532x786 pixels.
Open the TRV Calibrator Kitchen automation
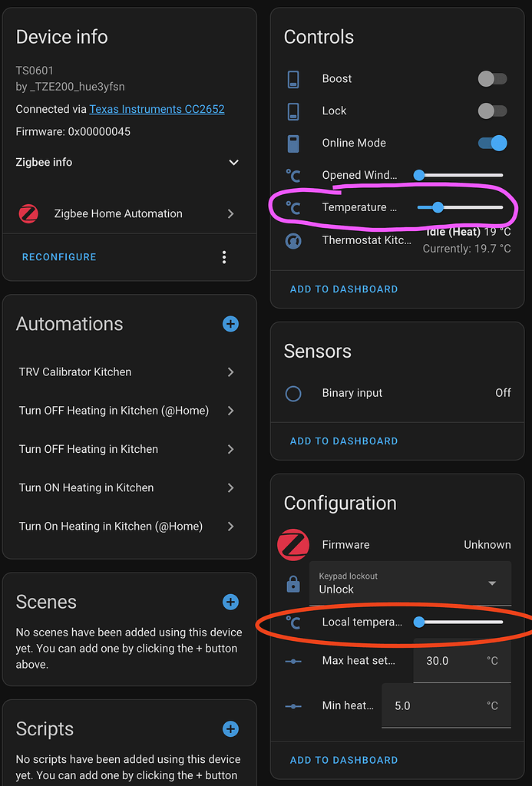coord(129,372)
